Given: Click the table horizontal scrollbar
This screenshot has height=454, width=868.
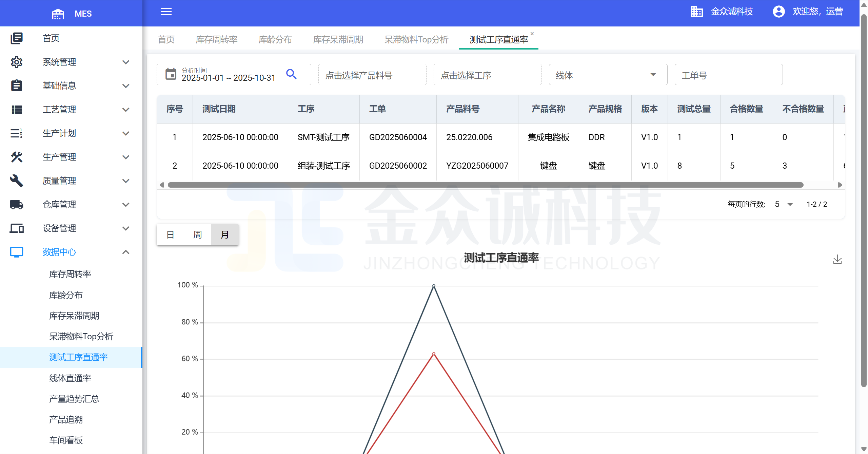Looking at the screenshot, I should (x=485, y=185).
